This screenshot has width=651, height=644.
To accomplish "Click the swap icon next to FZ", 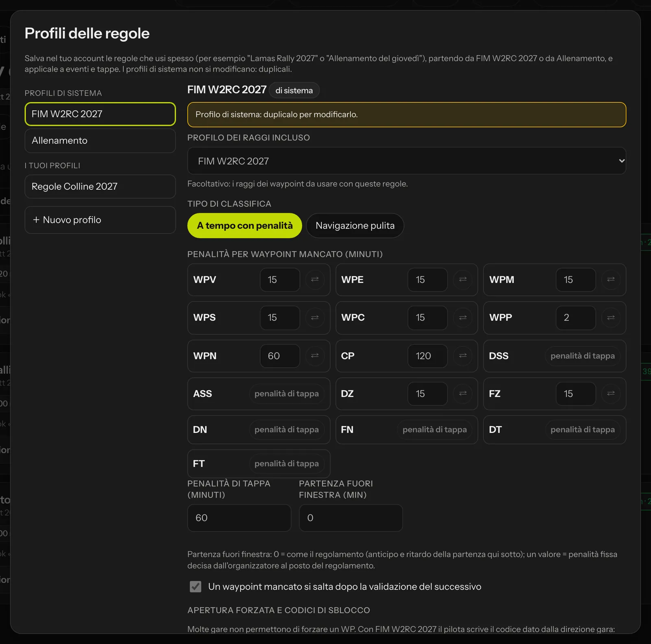I will (x=611, y=394).
